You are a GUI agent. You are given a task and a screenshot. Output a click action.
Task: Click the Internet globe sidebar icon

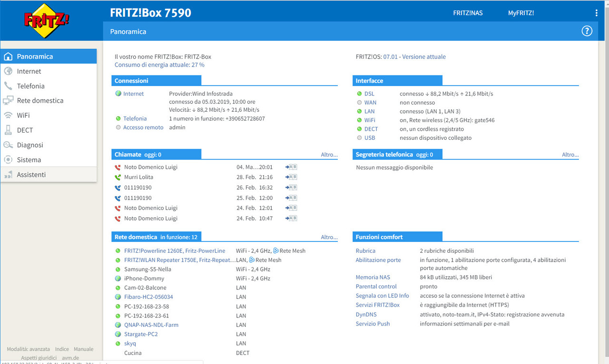[8, 71]
